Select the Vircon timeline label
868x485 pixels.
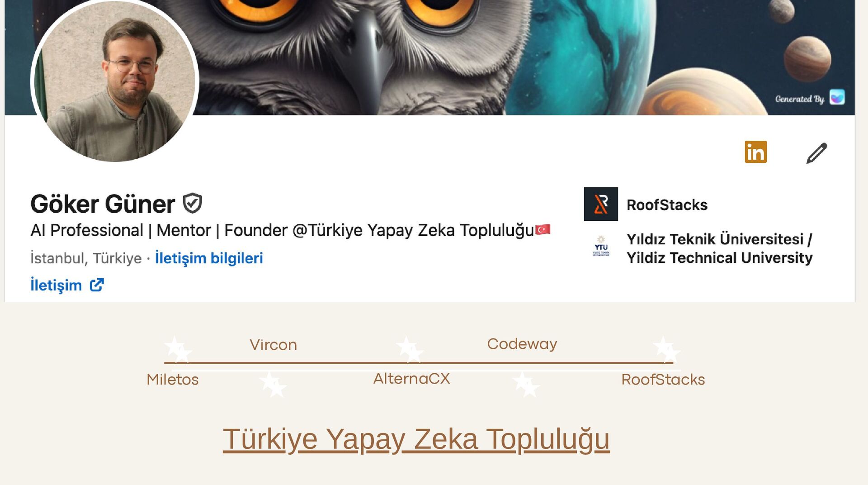pyautogui.click(x=274, y=345)
